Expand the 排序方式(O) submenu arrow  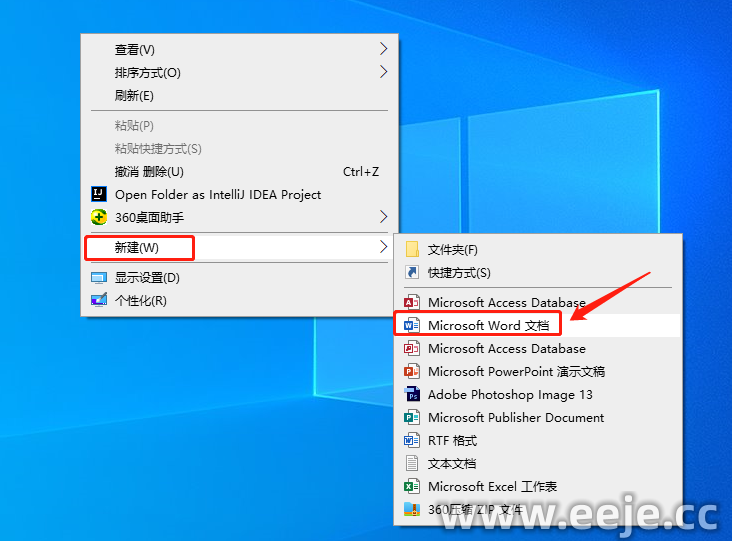pos(383,72)
